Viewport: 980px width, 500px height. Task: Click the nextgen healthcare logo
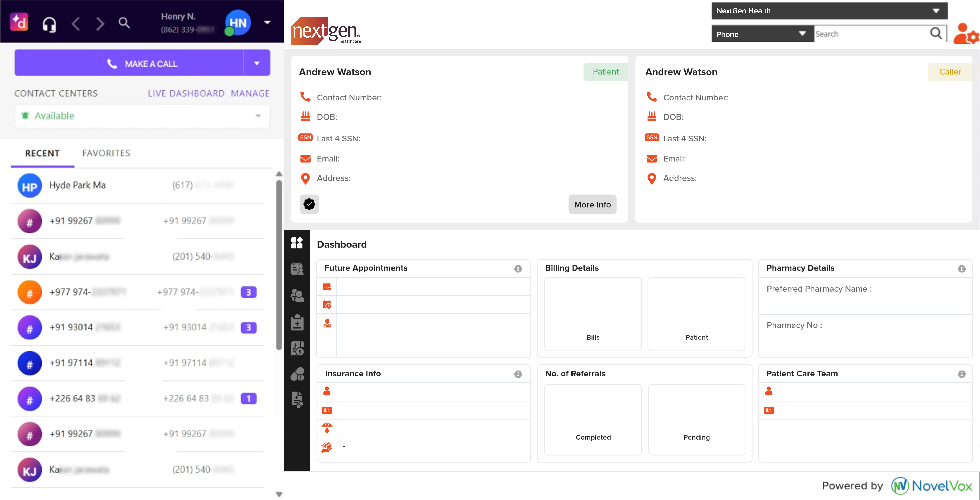326,30
